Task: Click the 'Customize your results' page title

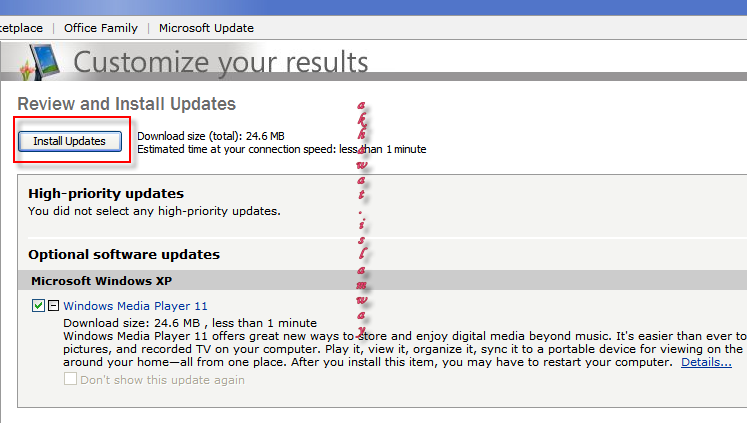Action: (x=221, y=62)
